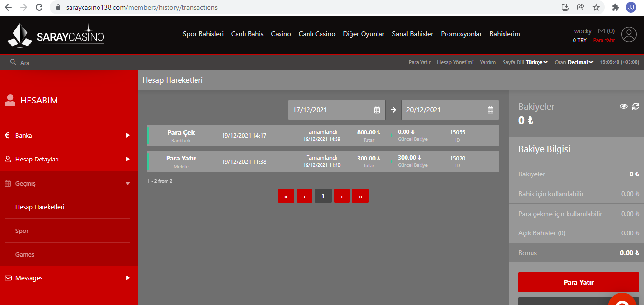Click the browser address bar URL
This screenshot has height=305, width=644.
[x=142, y=7]
